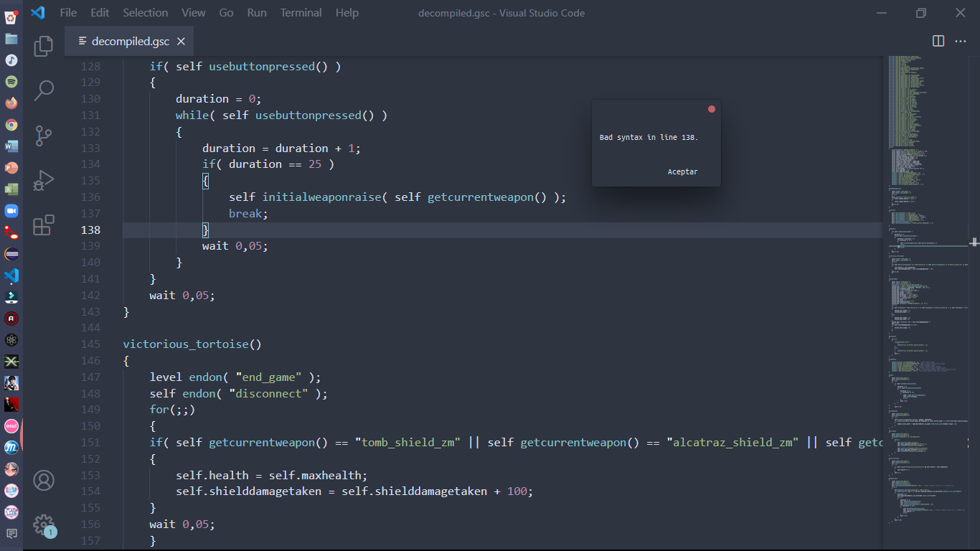Viewport: 980px width, 551px height.
Task: Open the File menu
Action: click(x=68, y=13)
